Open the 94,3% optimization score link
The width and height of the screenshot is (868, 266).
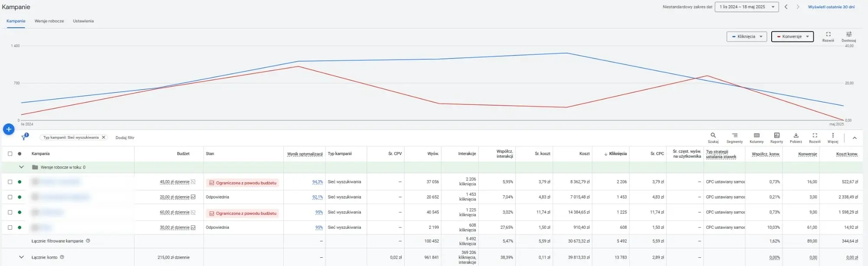[317, 182]
